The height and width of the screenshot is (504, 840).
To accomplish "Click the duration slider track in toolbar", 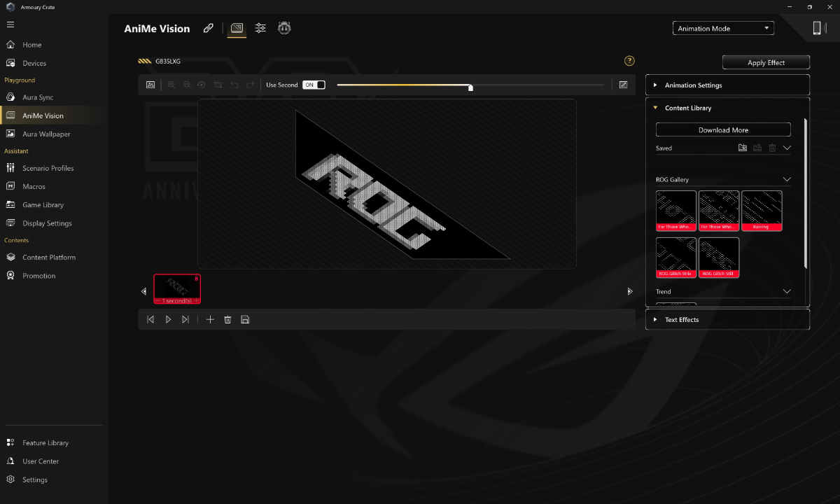I will point(470,85).
